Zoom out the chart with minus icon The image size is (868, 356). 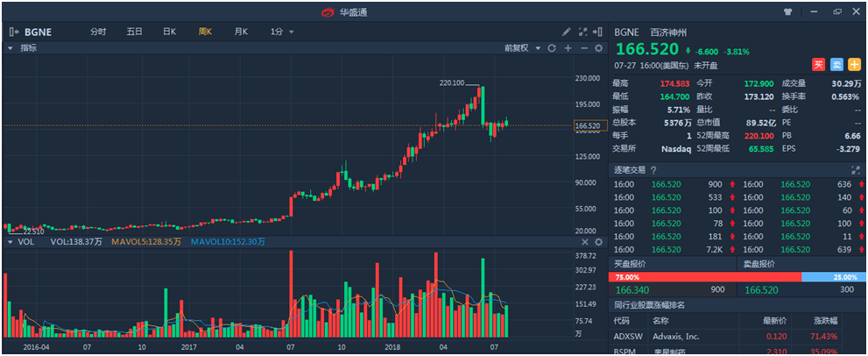click(583, 48)
